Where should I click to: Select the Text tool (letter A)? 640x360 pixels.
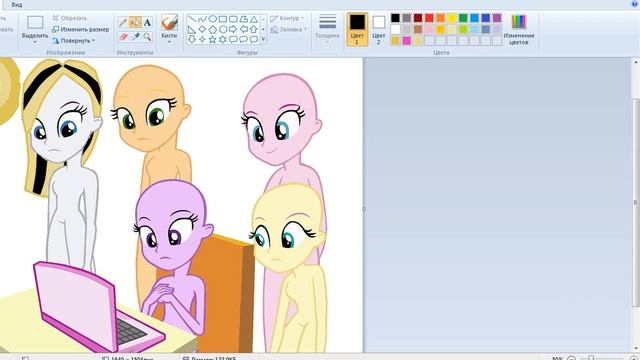point(147,22)
